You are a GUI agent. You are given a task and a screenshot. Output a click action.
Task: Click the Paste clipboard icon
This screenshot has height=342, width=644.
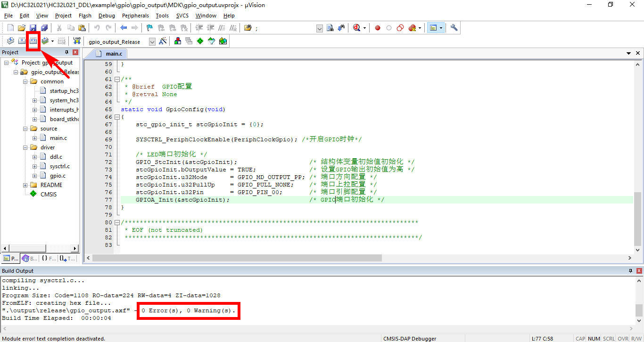tap(82, 28)
